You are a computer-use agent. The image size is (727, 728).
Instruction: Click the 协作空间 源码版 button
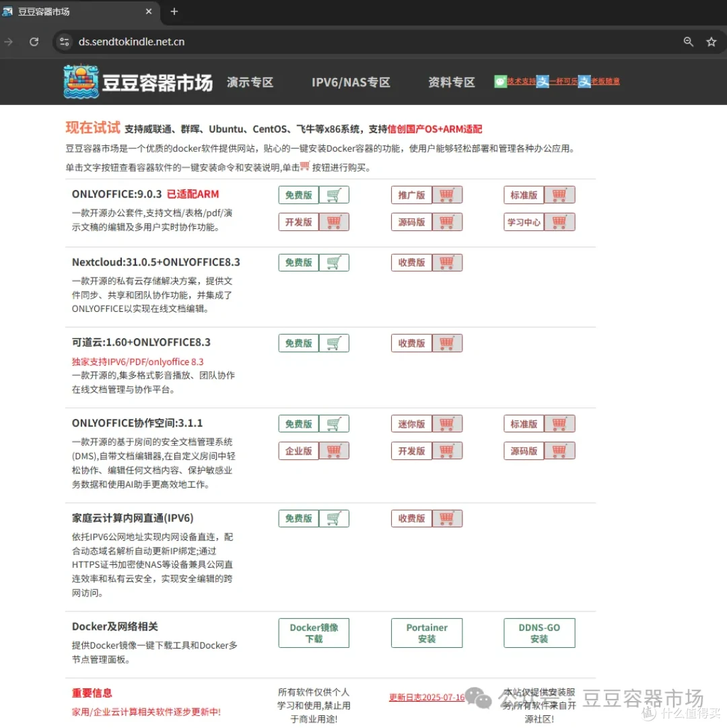(x=524, y=451)
